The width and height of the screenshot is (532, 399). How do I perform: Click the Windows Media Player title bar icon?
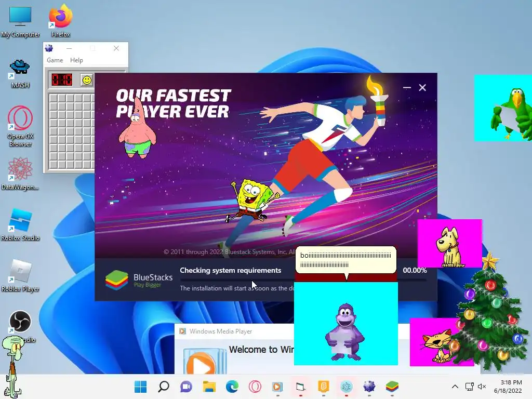pyautogui.click(x=182, y=331)
